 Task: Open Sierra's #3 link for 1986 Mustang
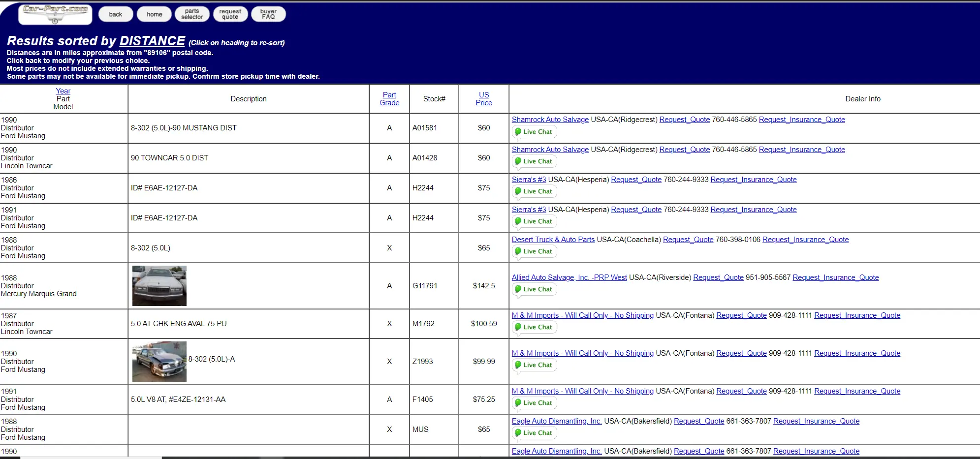coord(529,180)
